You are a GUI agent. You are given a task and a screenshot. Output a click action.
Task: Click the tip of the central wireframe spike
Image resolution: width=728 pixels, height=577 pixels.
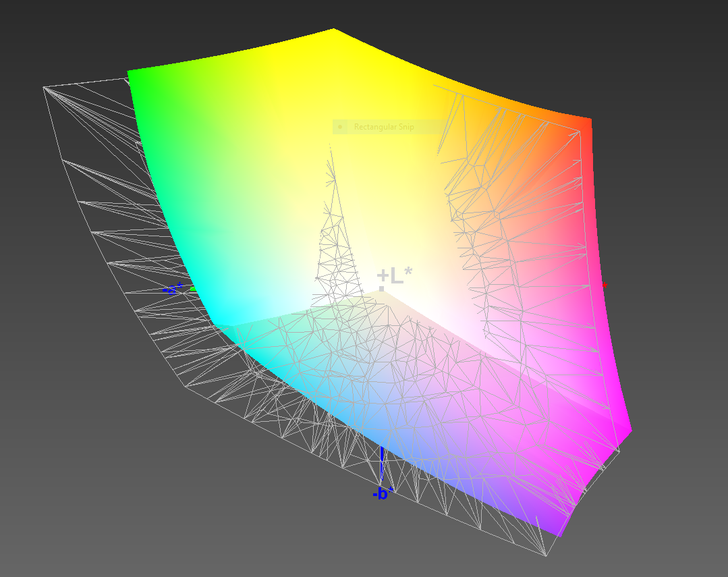[x=331, y=145]
